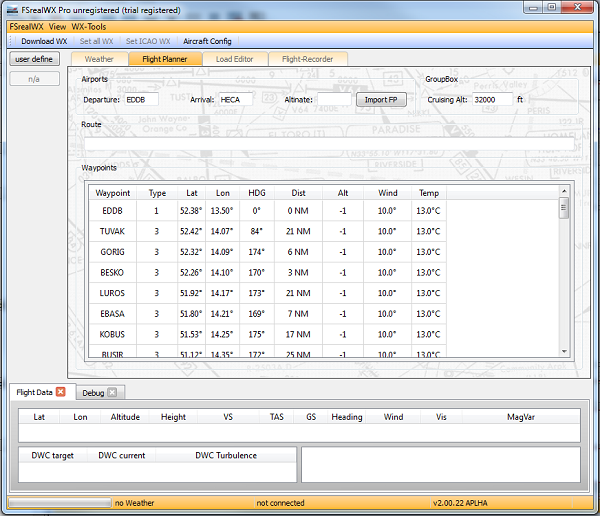Screen dimensions: 600x516
Task: Focus the Cruising Alt input field
Action: click(x=491, y=100)
